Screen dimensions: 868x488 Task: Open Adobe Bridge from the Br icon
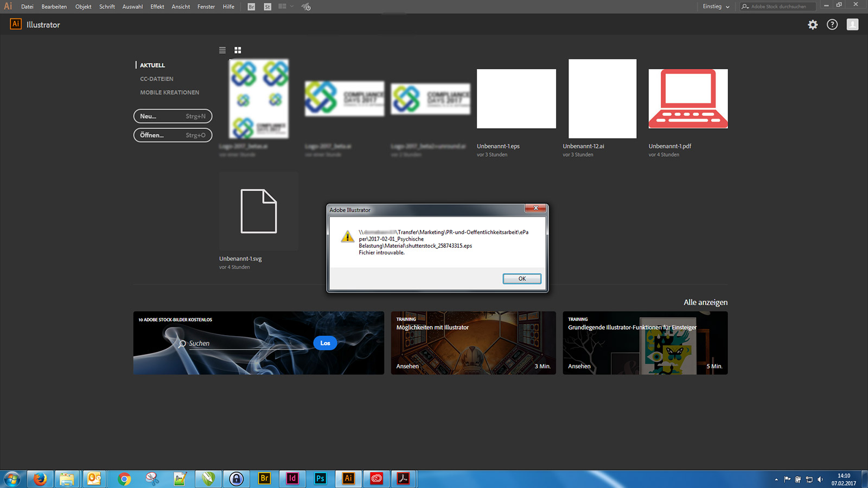point(251,7)
